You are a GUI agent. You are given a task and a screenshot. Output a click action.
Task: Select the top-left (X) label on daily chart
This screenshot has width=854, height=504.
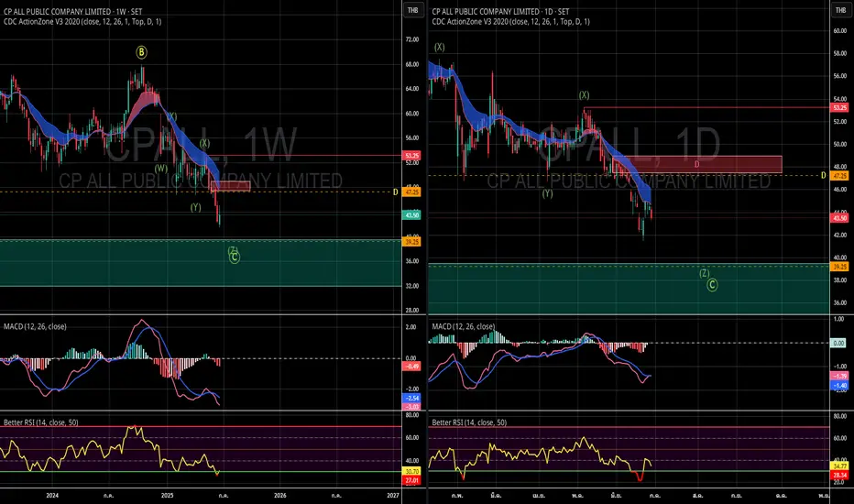pos(439,47)
